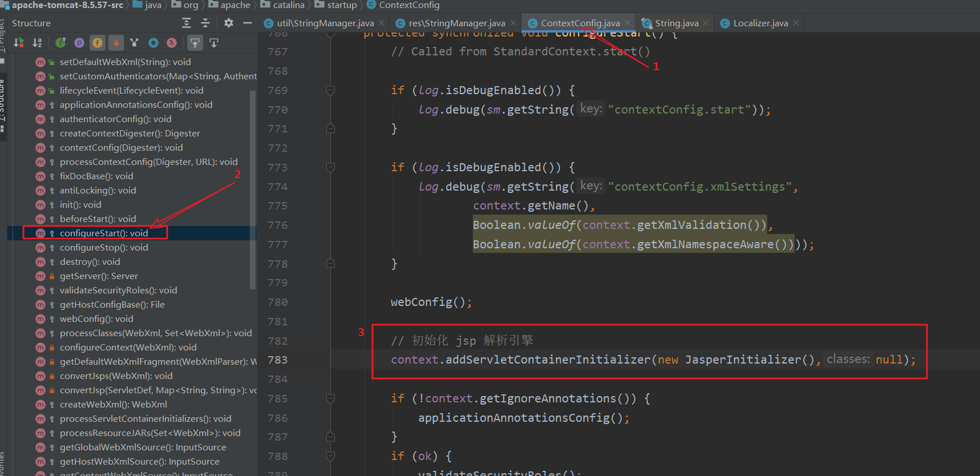Toggle Show non-public members (lock icon)

coord(116,43)
